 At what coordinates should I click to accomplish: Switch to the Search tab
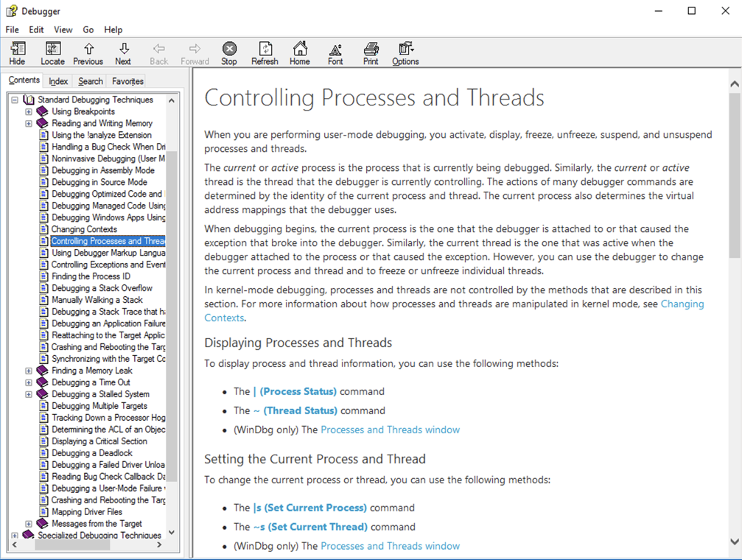click(91, 81)
